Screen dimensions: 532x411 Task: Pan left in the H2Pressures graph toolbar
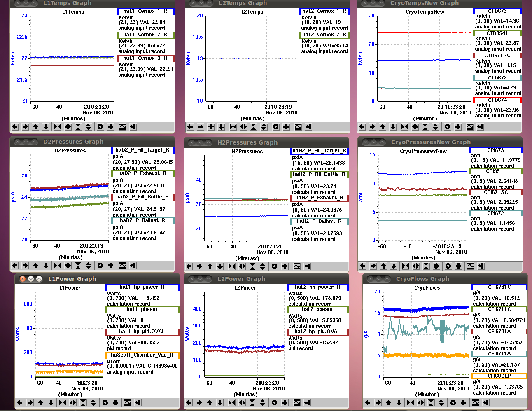[189, 266]
